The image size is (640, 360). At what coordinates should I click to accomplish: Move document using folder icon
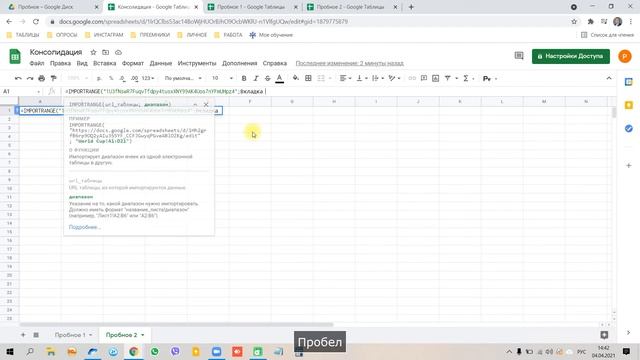coord(105,52)
